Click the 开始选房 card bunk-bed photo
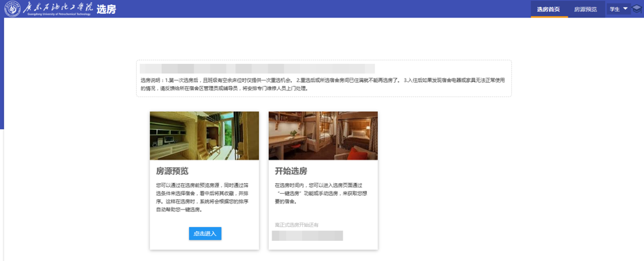 (x=323, y=135)
